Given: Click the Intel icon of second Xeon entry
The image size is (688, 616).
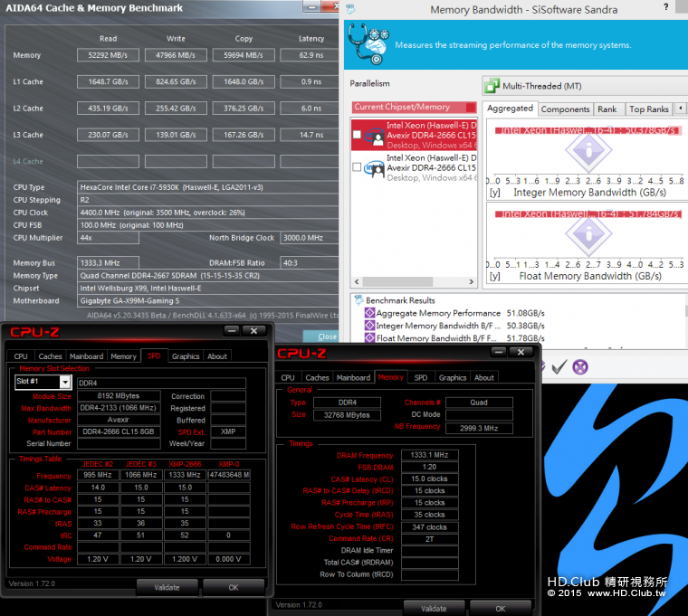Looking at the screenshot, I should click(374, 168).
